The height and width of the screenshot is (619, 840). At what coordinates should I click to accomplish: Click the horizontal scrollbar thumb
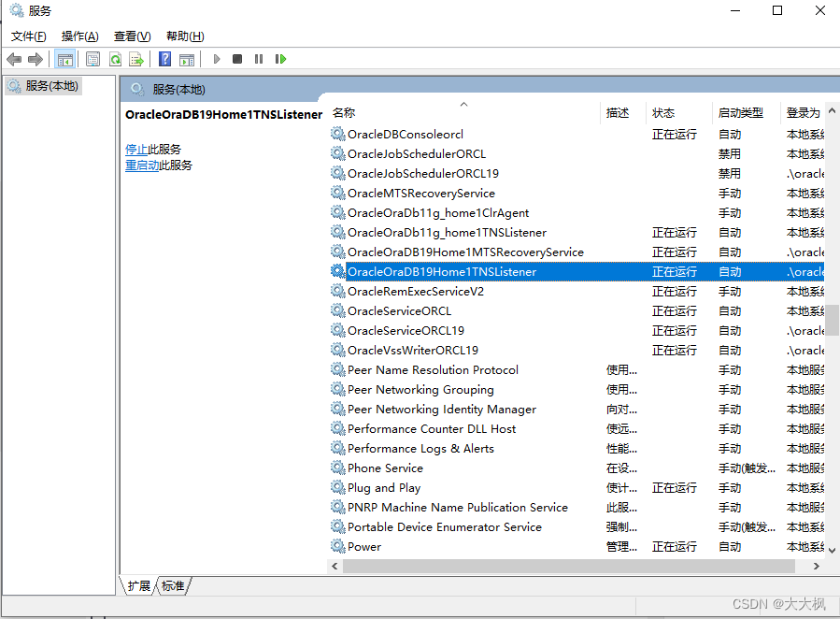(x=569, y=566)
